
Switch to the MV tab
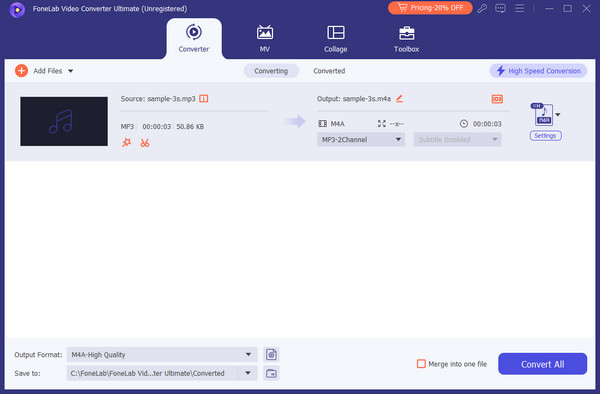pos(265,39)
